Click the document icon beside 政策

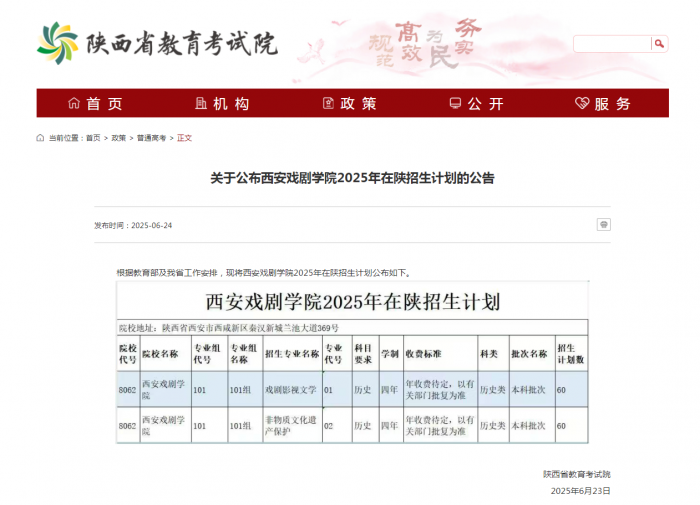[328, 104]
